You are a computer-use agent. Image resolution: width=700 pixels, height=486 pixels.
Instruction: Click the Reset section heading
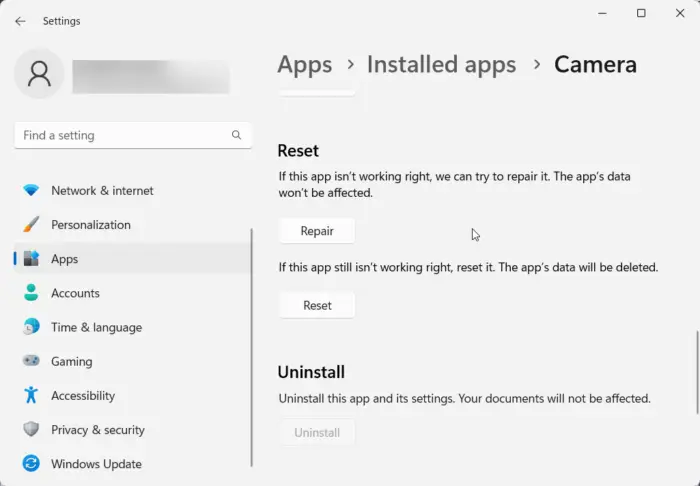[x=298, y=150]
